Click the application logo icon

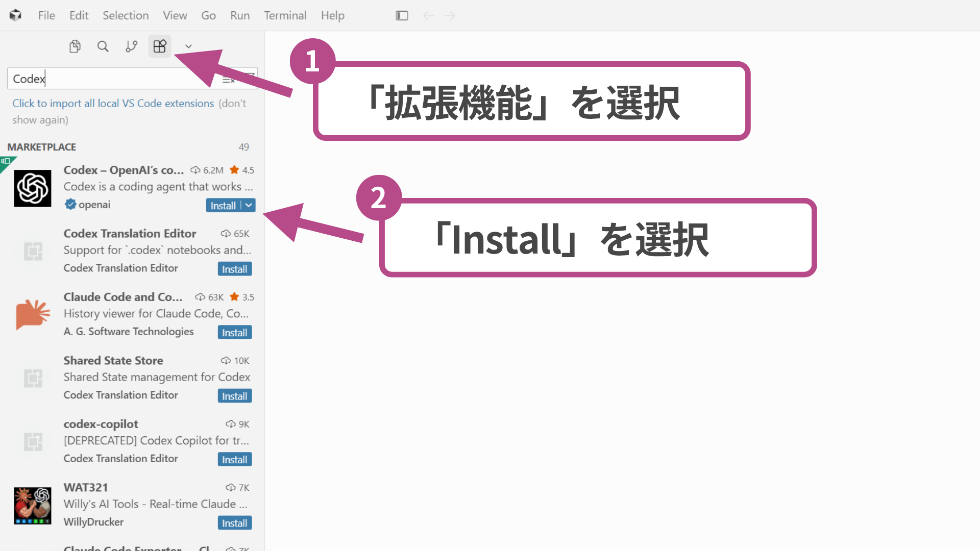(15, 15)
